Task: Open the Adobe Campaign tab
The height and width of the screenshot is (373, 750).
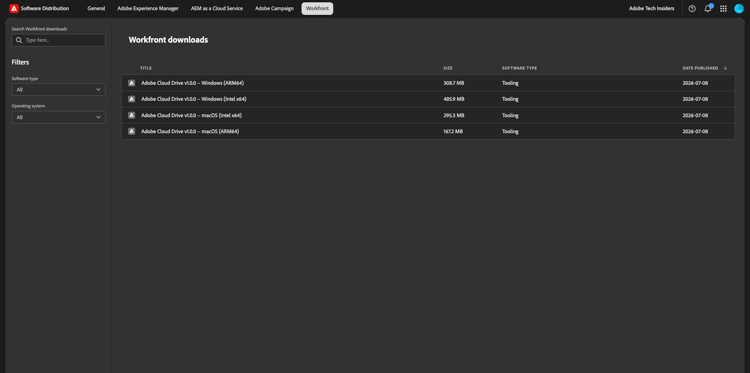Action: coord(274,9)
